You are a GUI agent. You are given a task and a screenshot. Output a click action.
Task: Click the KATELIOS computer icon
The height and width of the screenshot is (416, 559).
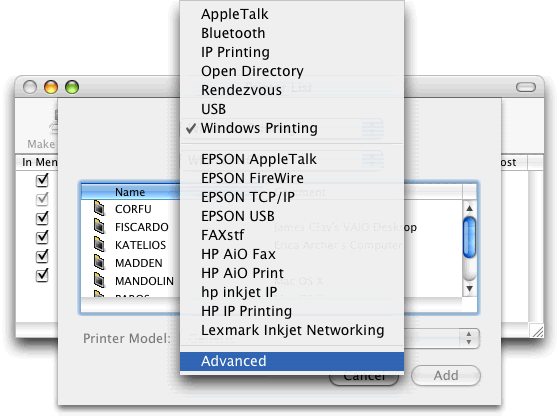click(x=99, y=245)
